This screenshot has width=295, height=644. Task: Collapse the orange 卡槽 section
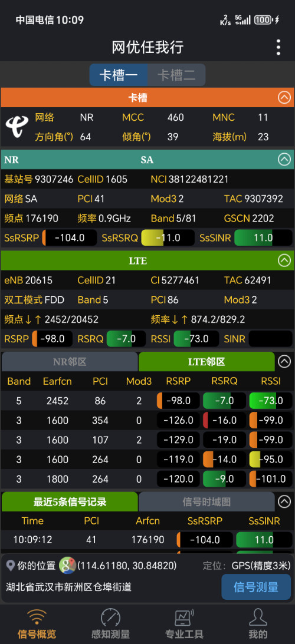tap(284, 97)
